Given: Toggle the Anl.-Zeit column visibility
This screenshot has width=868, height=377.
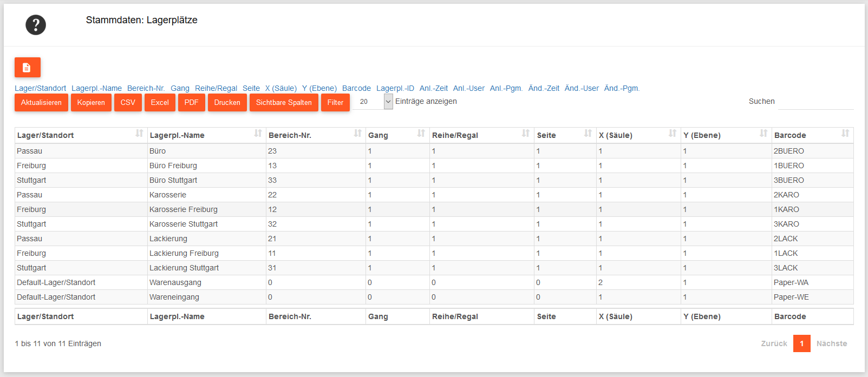Looking at the screenshot, I should coord(433,88).
